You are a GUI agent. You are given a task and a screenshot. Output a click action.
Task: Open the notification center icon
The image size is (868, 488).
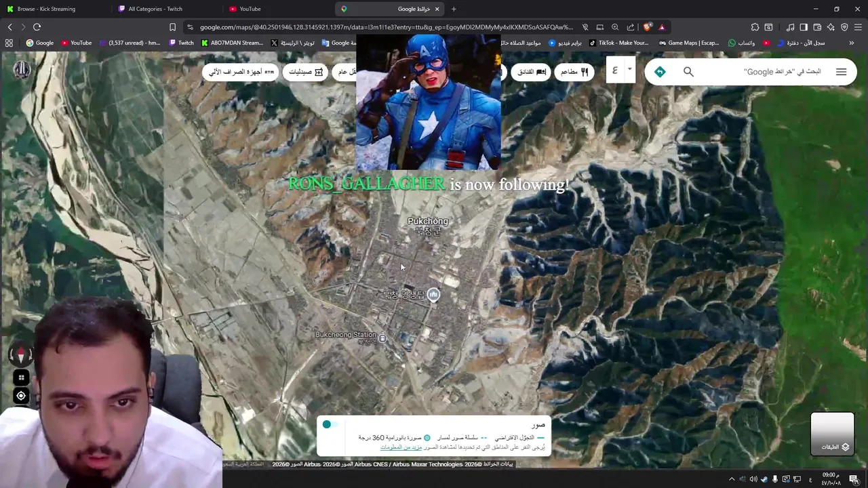click(x=854, y=479)
